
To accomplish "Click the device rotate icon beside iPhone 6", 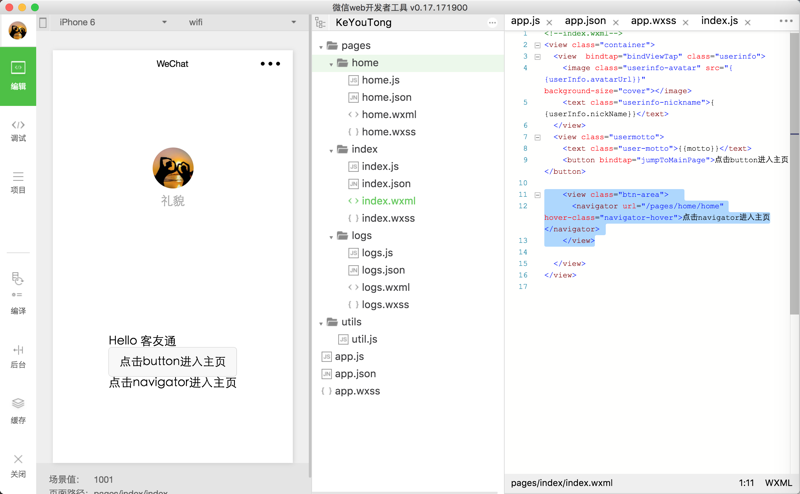I will coord(43,22).
